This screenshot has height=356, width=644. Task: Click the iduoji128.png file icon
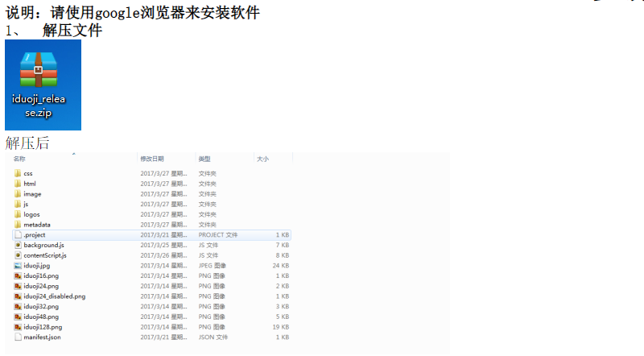[18, 327]
